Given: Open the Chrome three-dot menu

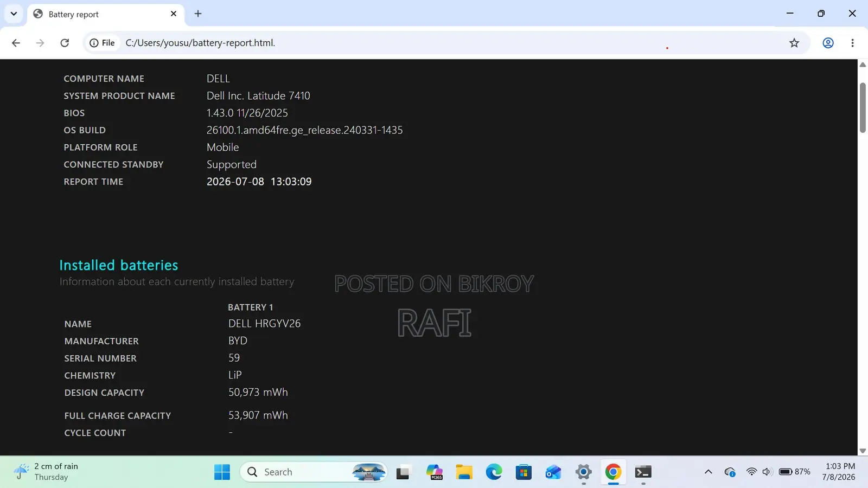Looking at the screenshot, I should tap(852, 43).
